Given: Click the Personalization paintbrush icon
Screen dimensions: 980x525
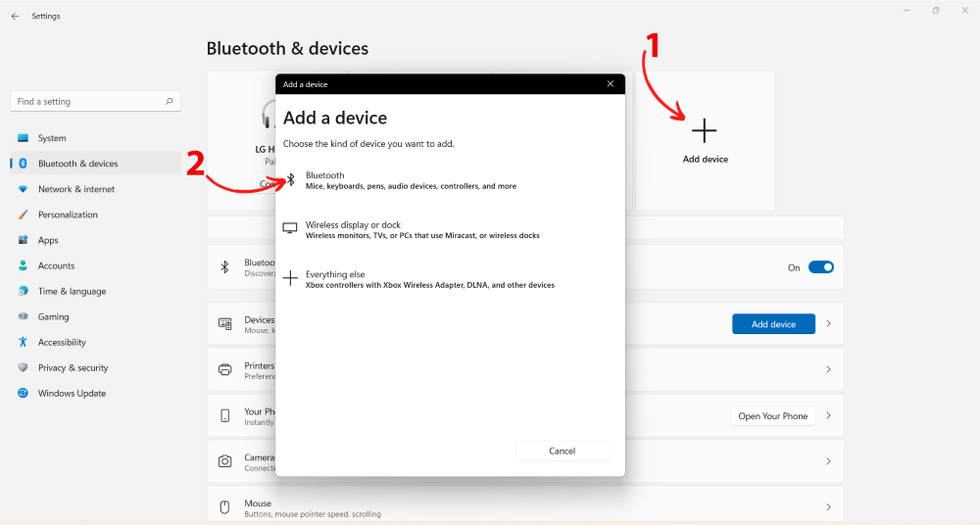Looking at the screenshot, I should pyautogui.click(x=24, y=215).
